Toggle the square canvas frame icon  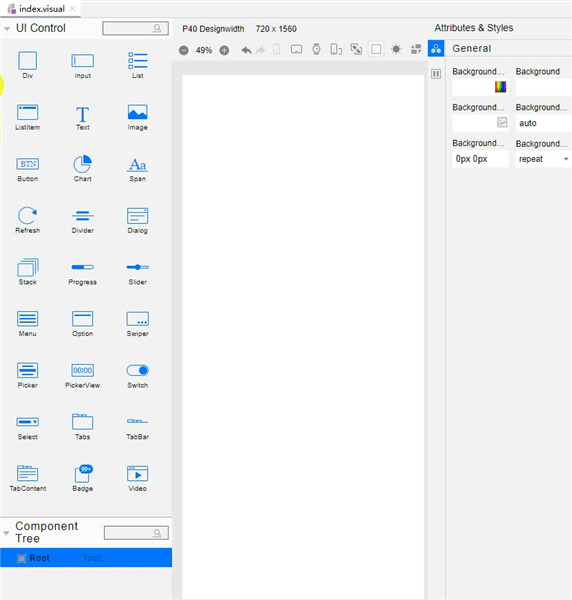point(376,49)
